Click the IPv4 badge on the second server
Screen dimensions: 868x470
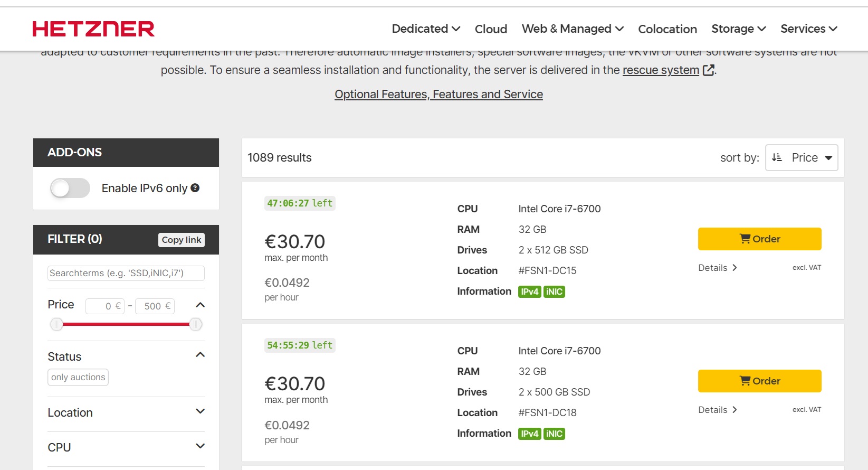[x=529, y=434]
